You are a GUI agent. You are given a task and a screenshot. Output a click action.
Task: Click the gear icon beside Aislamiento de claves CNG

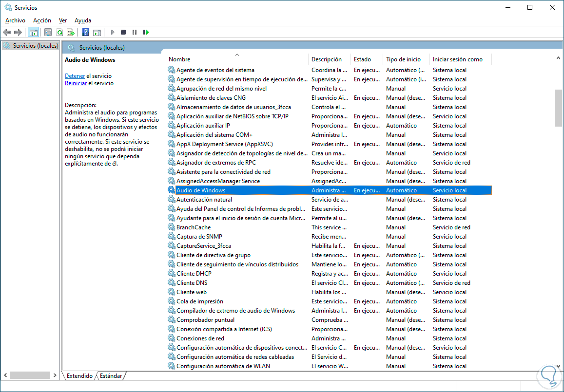(x=172, y=98)
